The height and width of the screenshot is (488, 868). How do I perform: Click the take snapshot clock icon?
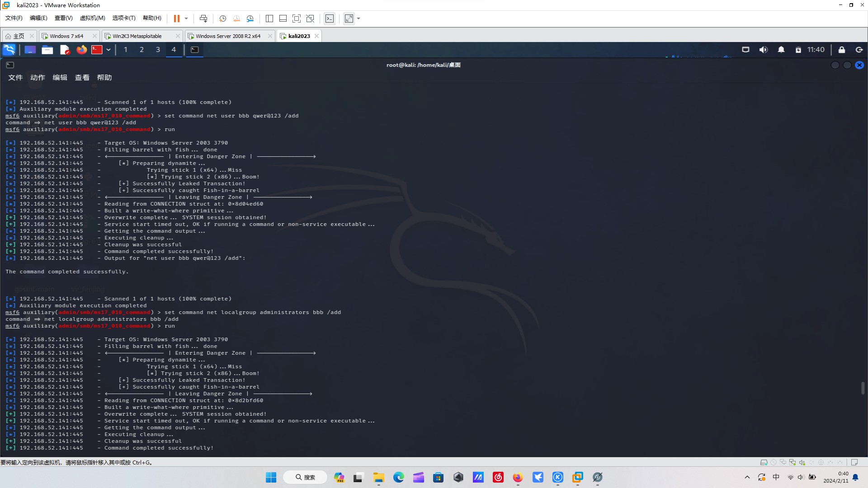[x=222, y=19]
